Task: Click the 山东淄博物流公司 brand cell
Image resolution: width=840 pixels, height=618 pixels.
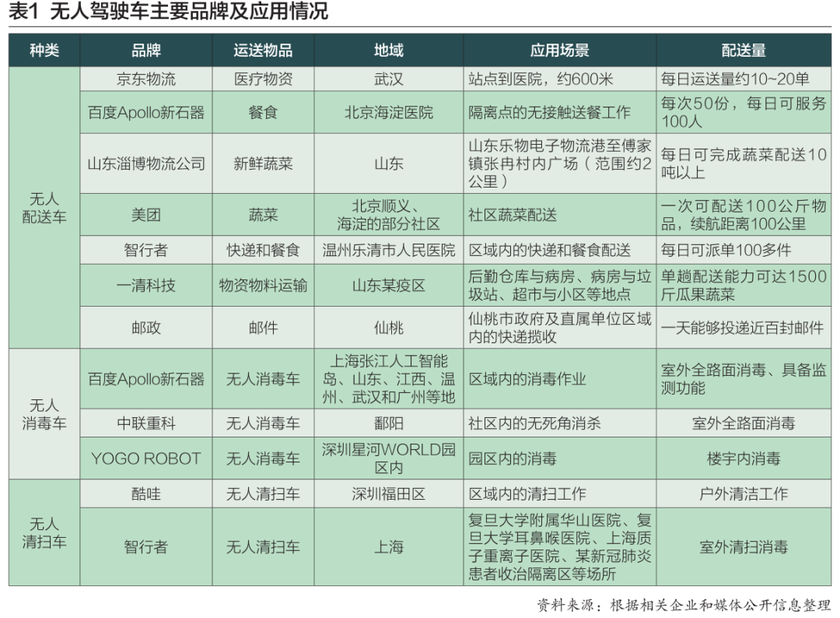Action: 146,163
